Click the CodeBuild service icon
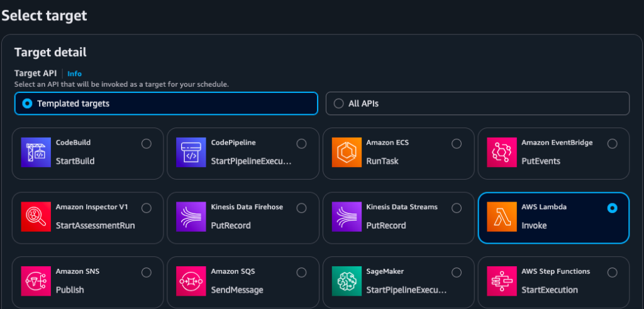 click(36, 153)
